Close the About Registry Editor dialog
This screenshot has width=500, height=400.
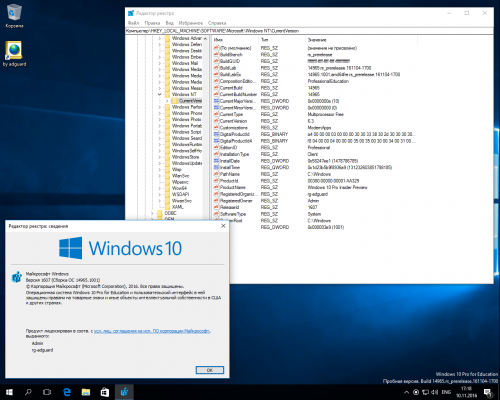[223, 226]
